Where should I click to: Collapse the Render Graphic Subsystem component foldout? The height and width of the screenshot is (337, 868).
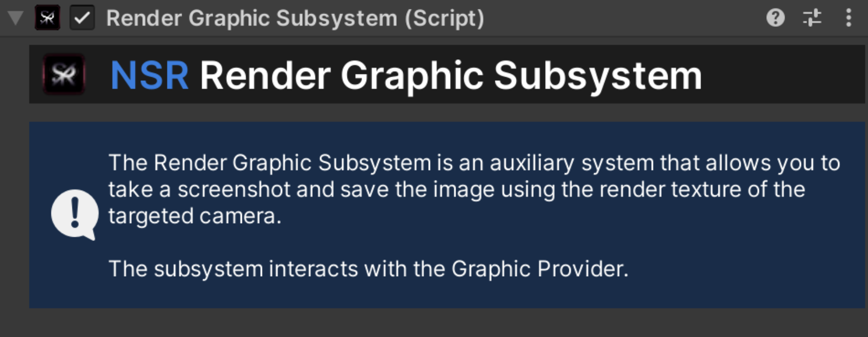click(x=16, y=18)
